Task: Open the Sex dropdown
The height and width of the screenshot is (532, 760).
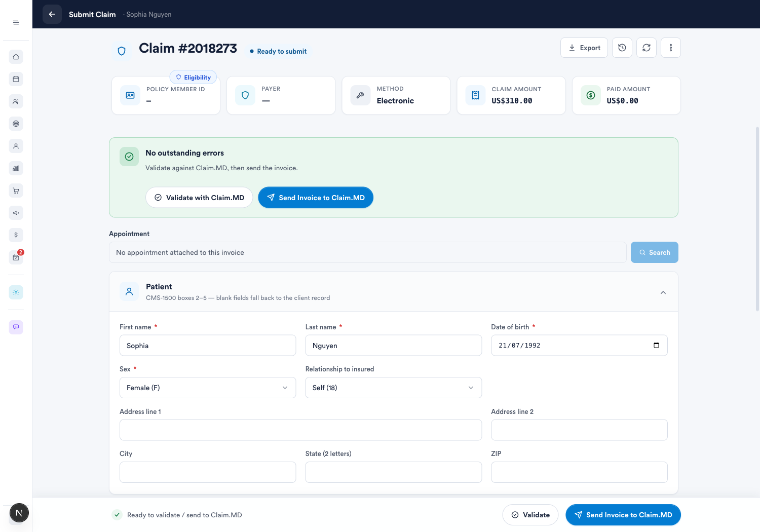Action: [x=208, y=388]
